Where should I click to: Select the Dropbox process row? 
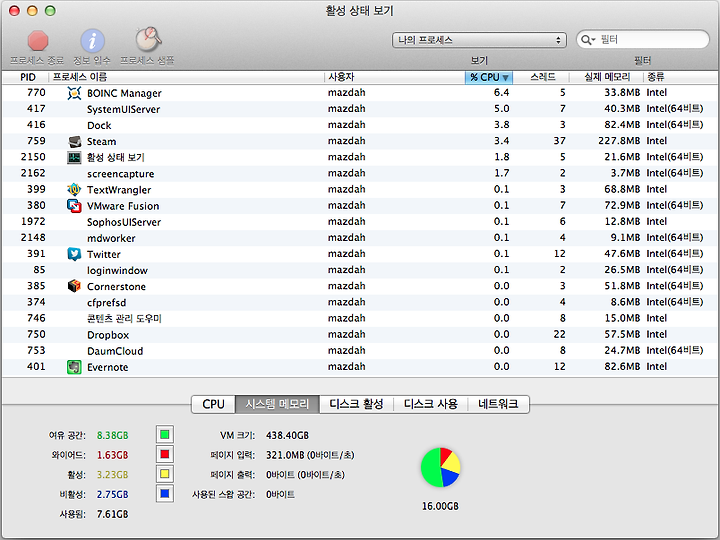coord(360,335)
